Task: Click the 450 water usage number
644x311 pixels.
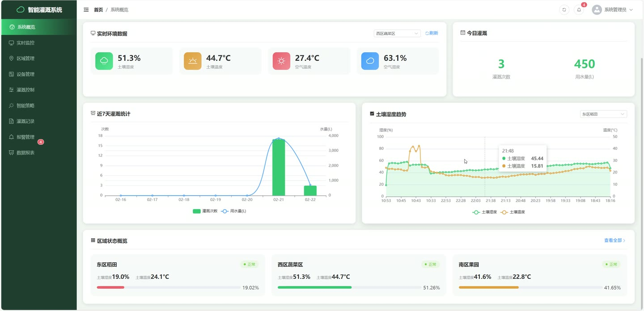Action: [x=585, y=64]
